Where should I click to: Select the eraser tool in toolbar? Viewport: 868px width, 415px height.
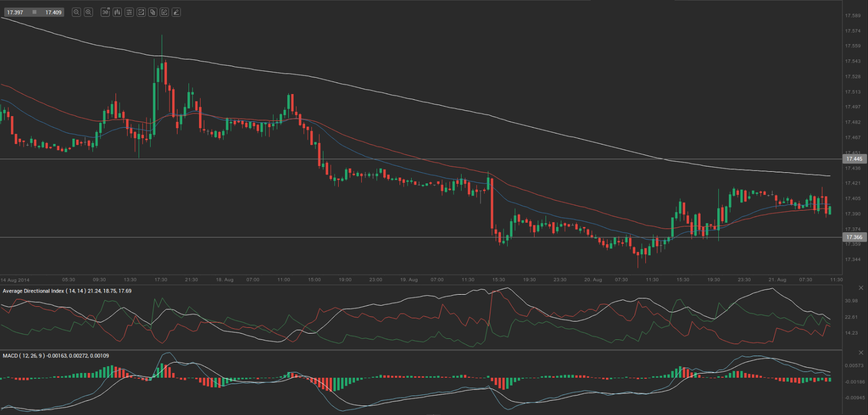[176, 12]
